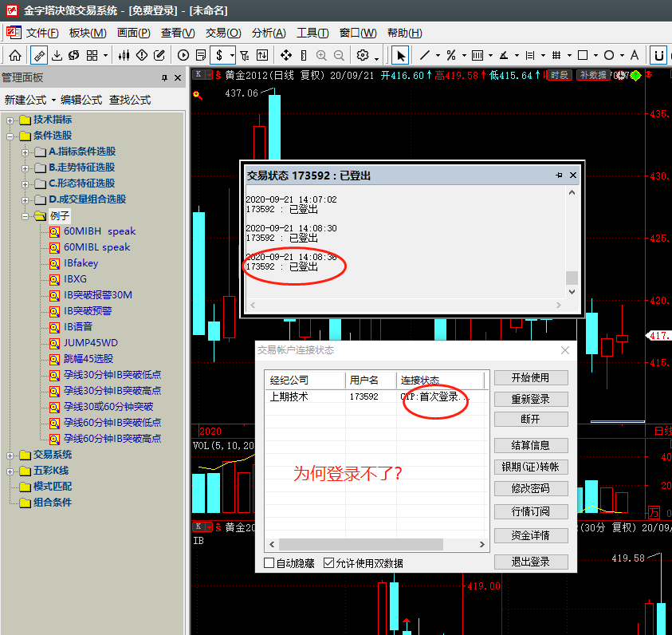Click the 重新登录 button
Viewport: 672px width, 635px height.
(530, 399)
